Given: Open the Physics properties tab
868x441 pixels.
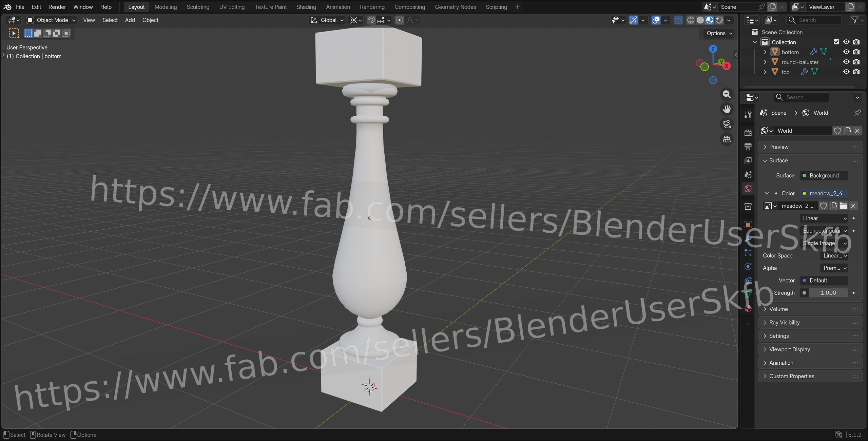Looking at the screenshot, I should pyautogui.click(x=748, y=266).
